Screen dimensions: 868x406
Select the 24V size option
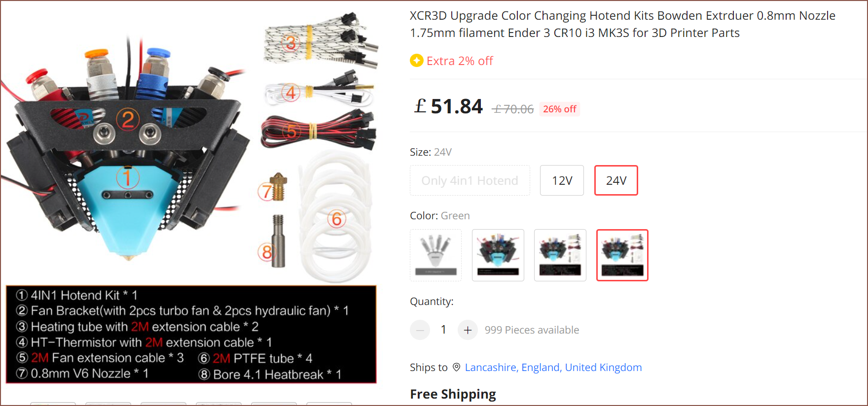click(x=616, y=180)
